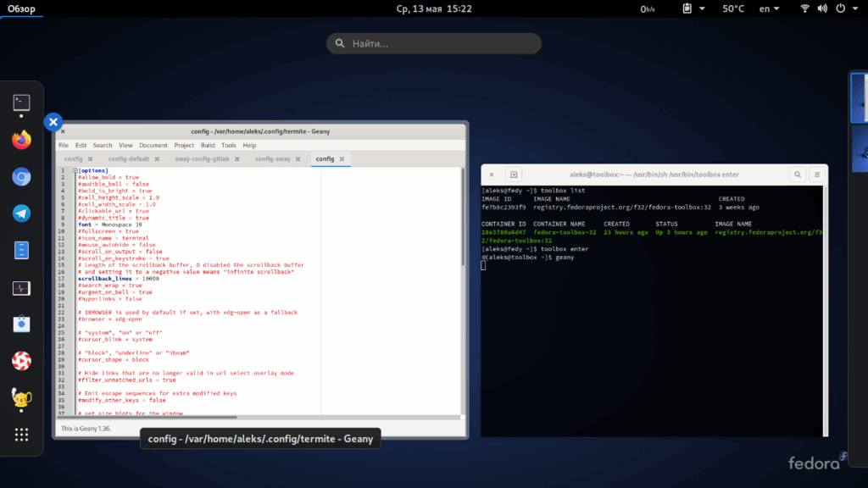The width and height of the screenshot is (868, 488).
Task: Open the View menu in Geany
Action: [x=125, y=145]
